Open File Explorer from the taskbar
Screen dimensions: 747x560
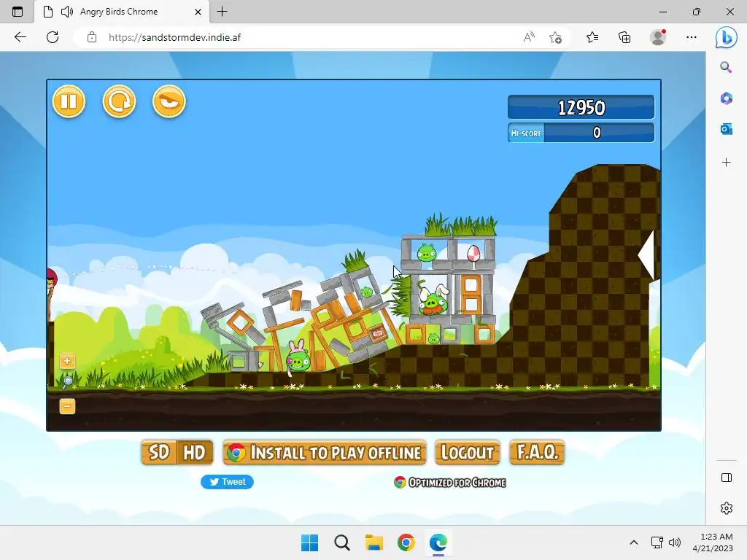click(x=374, y=542)
